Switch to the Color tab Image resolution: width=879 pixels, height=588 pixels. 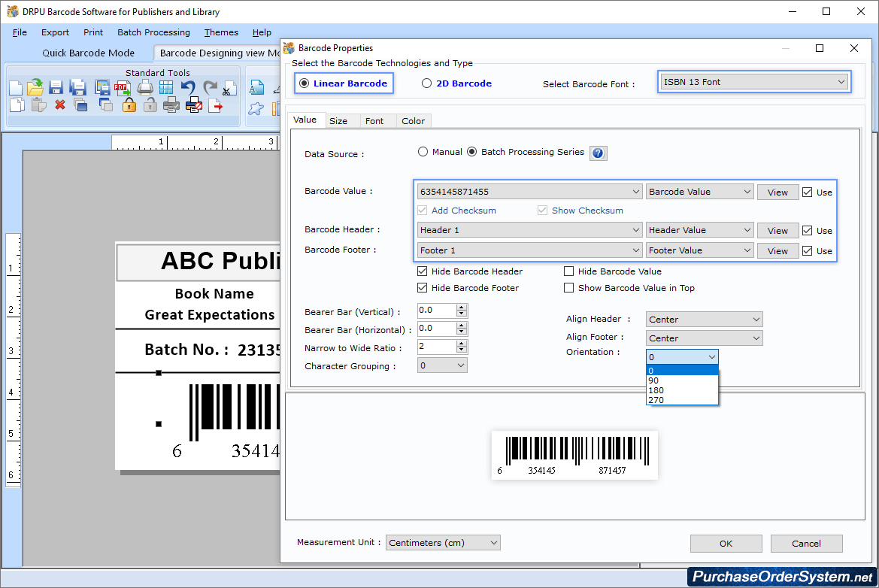click(x=413, y=120)
